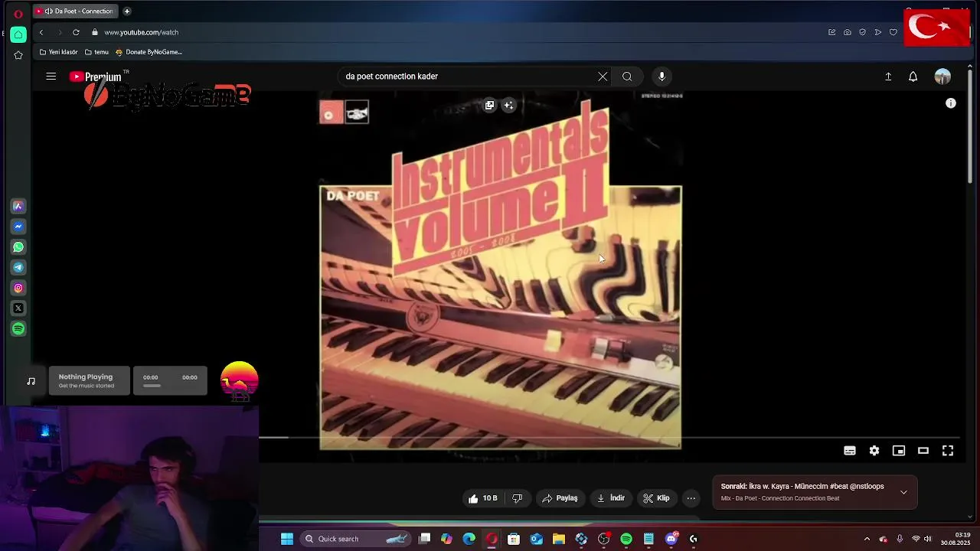Open the YouTube account avatar menu
980x551 pixels.
[942, 77]
